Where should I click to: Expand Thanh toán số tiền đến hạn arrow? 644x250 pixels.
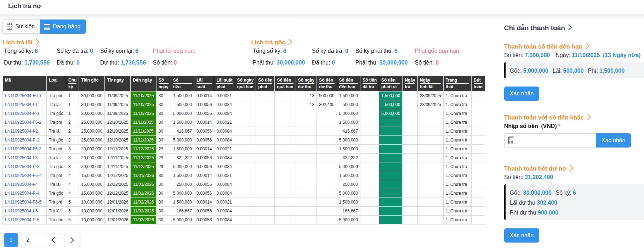coord(587,46)
